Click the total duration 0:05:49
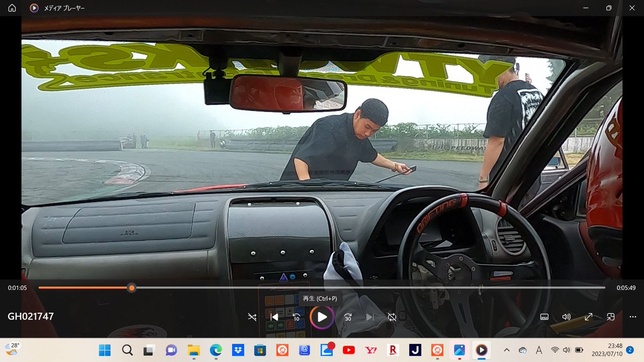Viewport: 644px width, 362px height. (626, 288)
